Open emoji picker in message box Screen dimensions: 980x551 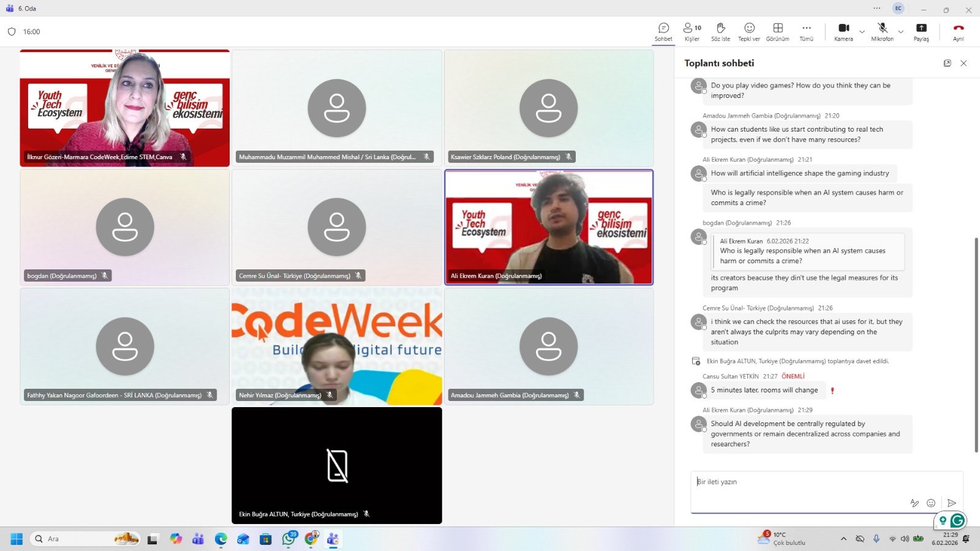click(x=931, y=503)
